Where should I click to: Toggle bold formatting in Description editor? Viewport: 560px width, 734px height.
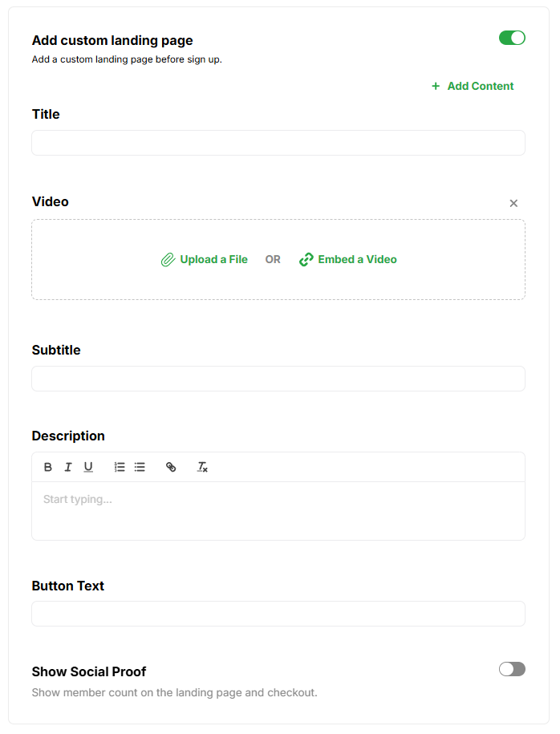click(x=48, y=467)
